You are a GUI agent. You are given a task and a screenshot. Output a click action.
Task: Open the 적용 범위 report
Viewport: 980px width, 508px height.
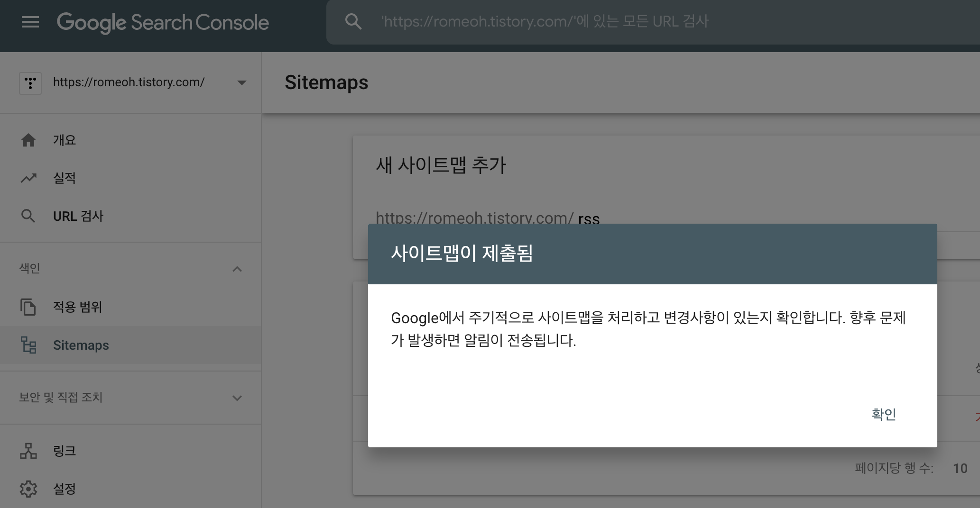coord(78,307)
